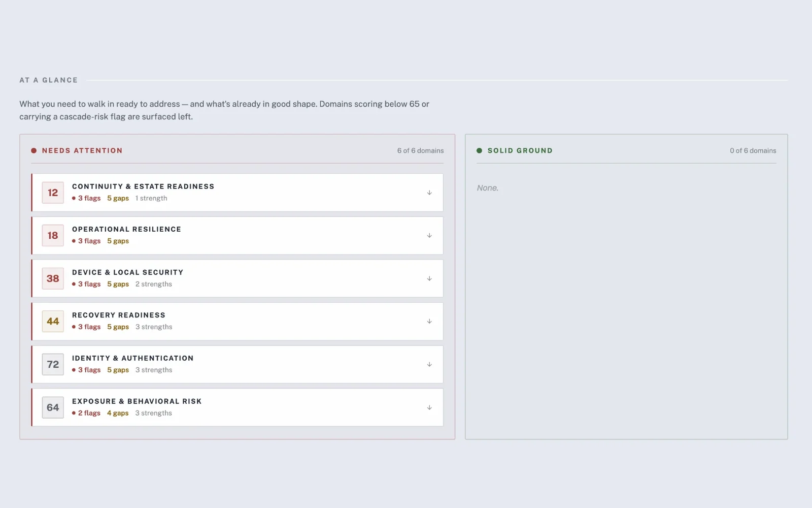Click the '6 of 6 domains' count
The image size is (812, 508).
(420, 151)
